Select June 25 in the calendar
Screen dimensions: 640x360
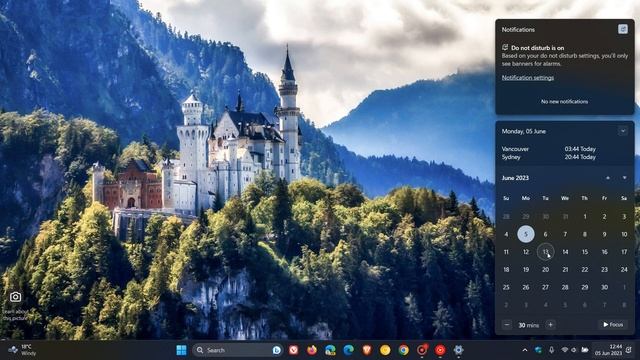[506, 287]
